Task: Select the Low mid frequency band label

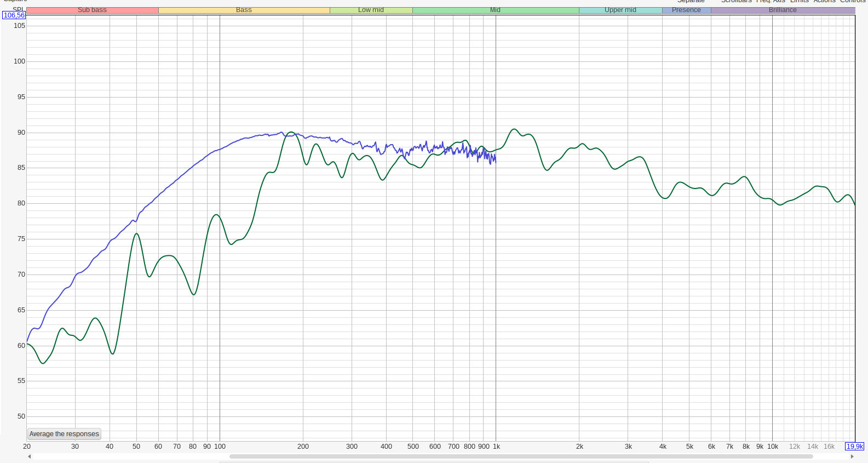Action: coord(371,10)
